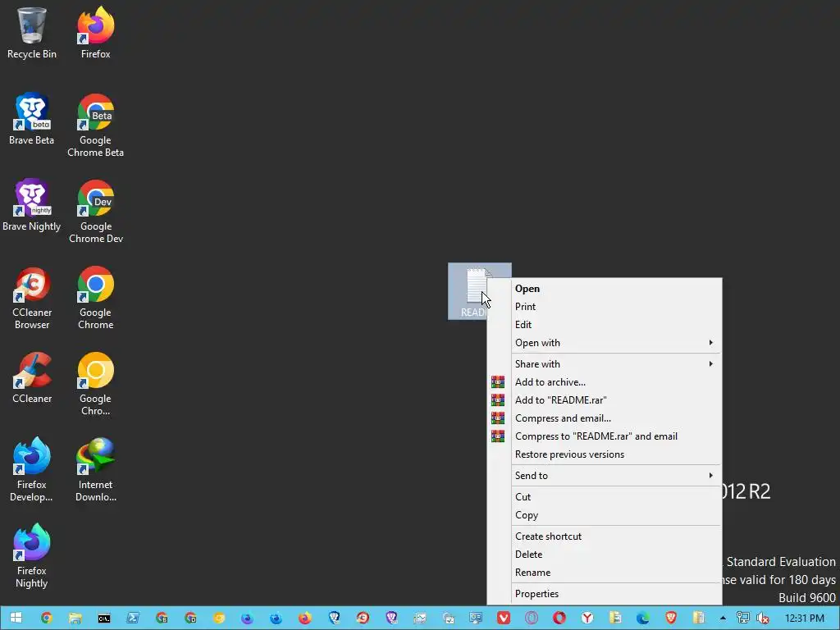The height and width of the screenshot is (630, 840).
Task: Open yellow Chrome Canary taskbar icon
Action: [x=218, y=619]
